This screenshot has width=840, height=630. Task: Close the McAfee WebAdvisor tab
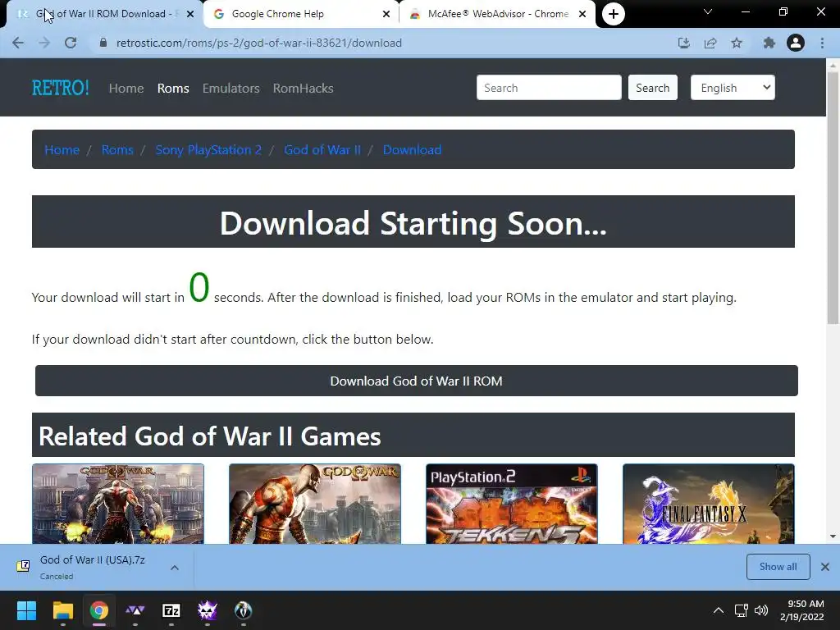tap(582, 14)
